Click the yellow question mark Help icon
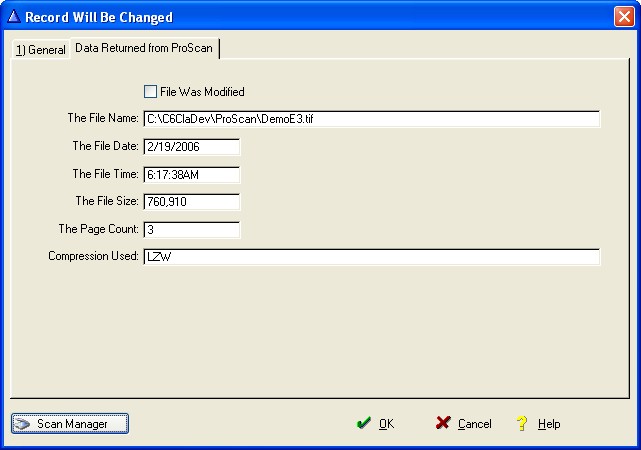 tap(521, 423)
